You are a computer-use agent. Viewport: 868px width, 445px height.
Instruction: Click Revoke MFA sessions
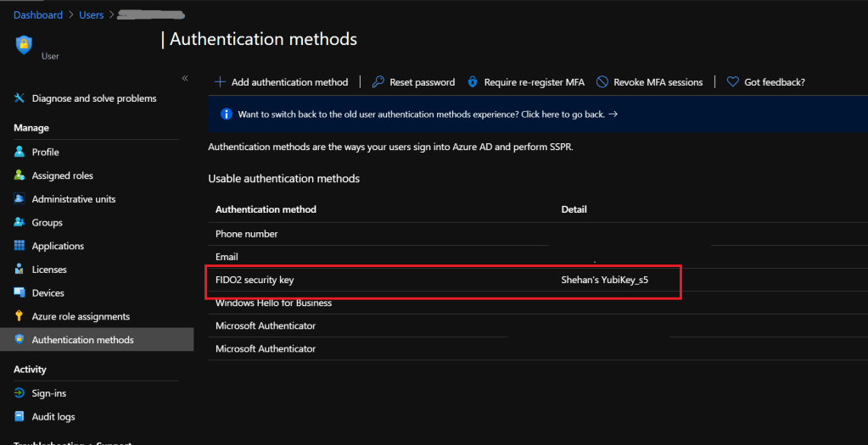[x=649, y=82]
